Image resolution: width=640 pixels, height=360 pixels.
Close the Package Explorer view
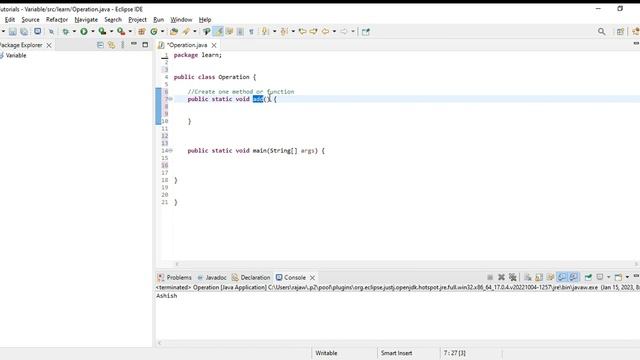[x=49, y=45]
